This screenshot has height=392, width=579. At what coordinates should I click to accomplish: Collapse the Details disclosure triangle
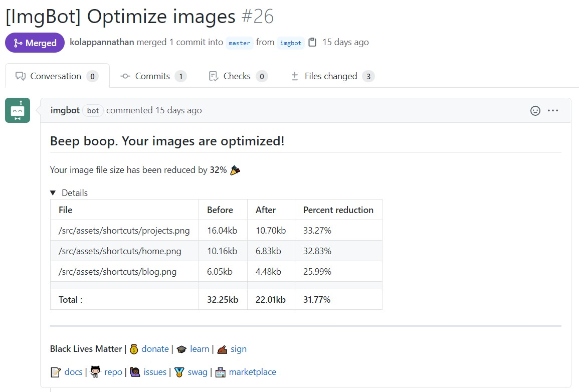pyautogui.click(x=53, y=192)
